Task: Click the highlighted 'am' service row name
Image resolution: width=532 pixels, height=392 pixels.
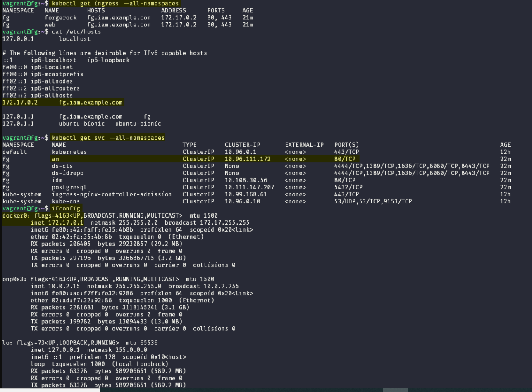Action: 55,159
